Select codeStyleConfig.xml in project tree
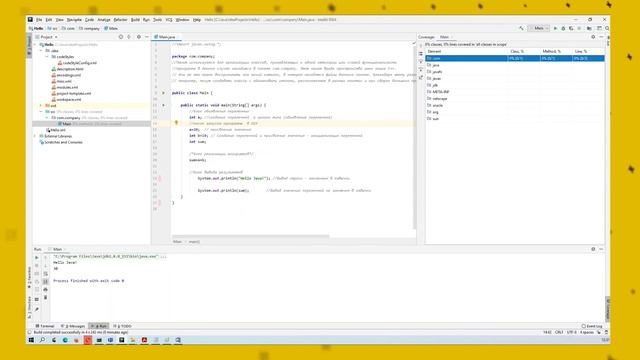640x360 pixels. click(x=77, y=63)
